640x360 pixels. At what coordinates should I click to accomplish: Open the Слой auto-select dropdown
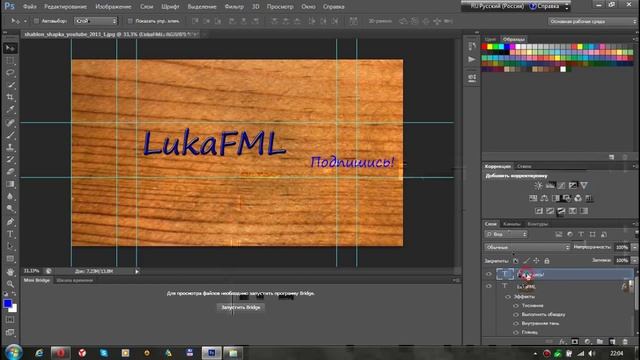96,21
